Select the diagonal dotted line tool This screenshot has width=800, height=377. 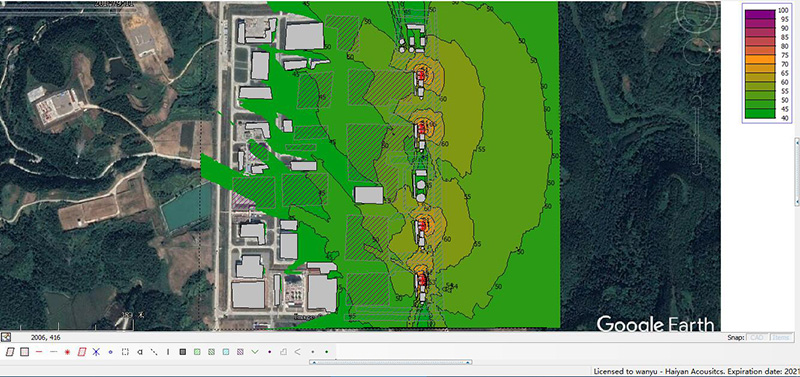pos(154,351)
